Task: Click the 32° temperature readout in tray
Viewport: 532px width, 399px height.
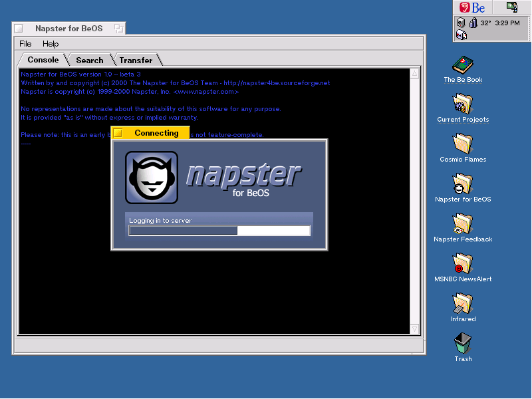Action: pos(485,23)
